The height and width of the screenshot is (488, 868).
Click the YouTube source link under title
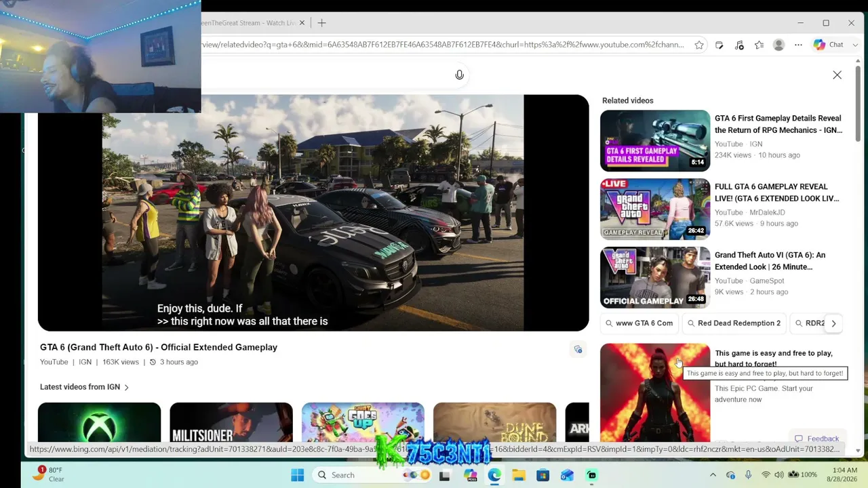(x=54, y=362)
